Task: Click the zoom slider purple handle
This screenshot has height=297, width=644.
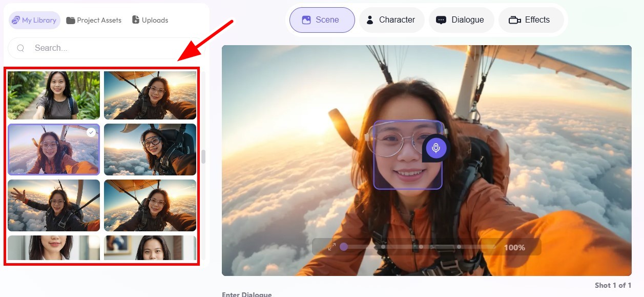Action: click(344, 247)
